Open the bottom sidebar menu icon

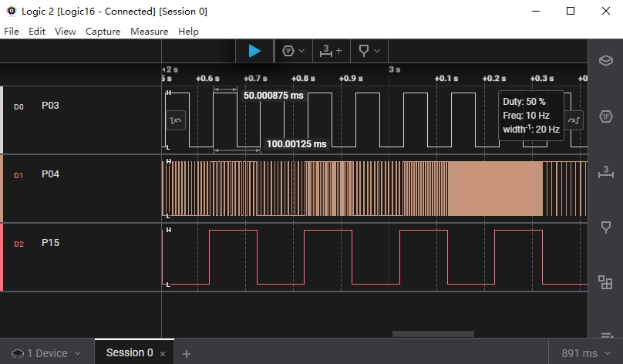pos(606,335)
